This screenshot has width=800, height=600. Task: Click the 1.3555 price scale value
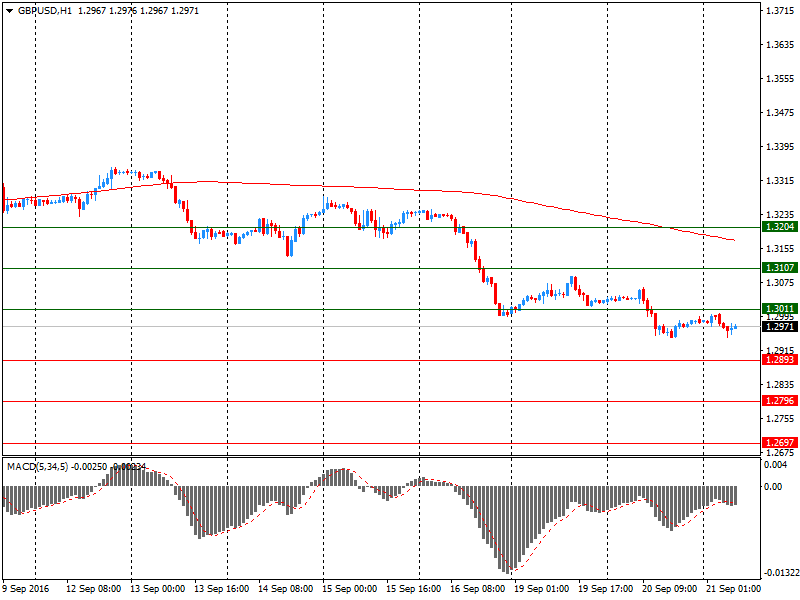[x=780, y=79]
